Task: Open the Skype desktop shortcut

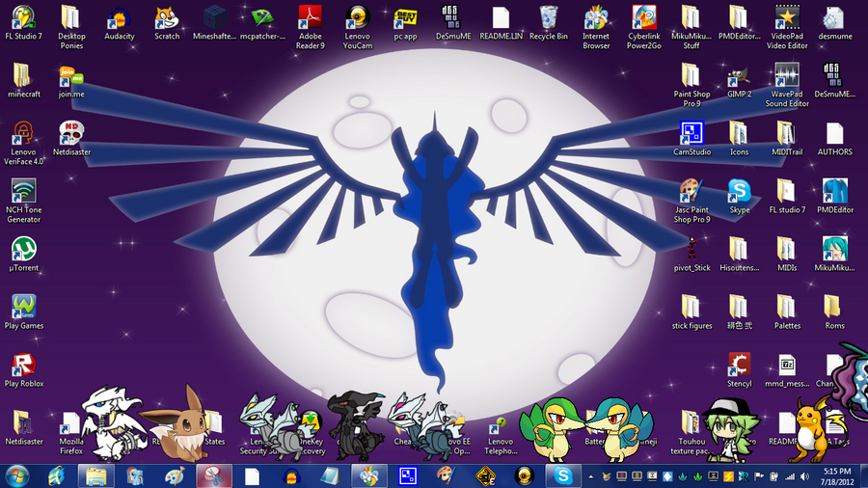Action: pyautogui.click(x=739, y=197)
